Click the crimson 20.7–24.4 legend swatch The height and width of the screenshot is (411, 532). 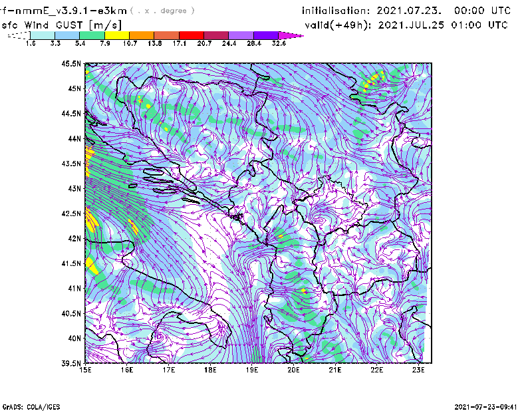tap(216, 35)
